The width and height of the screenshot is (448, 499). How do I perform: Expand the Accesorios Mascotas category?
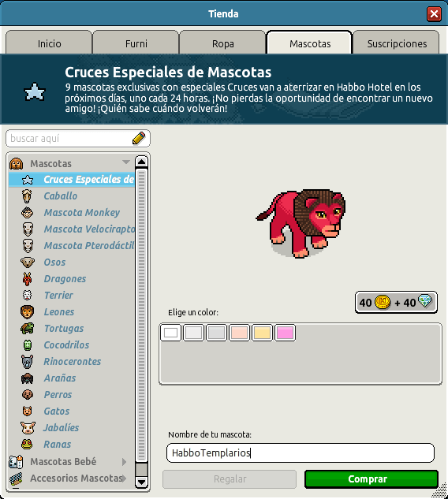[x=124, y=478]
